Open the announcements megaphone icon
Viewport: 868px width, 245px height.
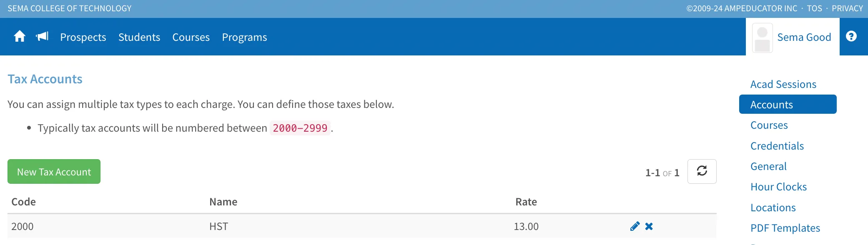click(x=42, y=37)
